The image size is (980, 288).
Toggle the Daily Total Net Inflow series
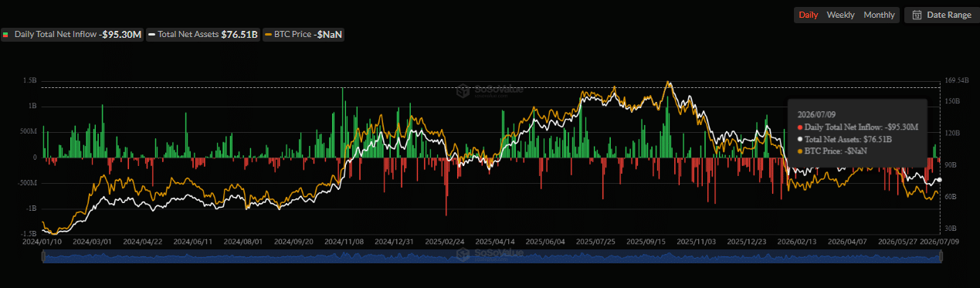tap(73, 35)
